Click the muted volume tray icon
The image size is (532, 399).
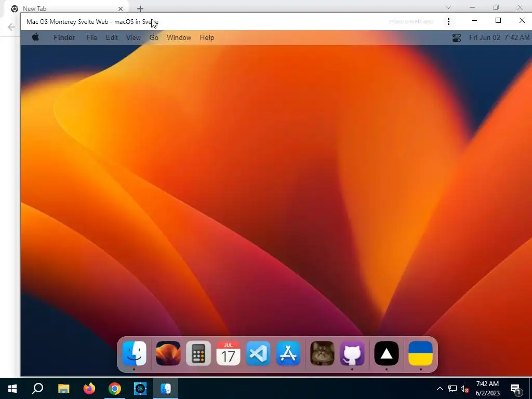click(464, 389)
